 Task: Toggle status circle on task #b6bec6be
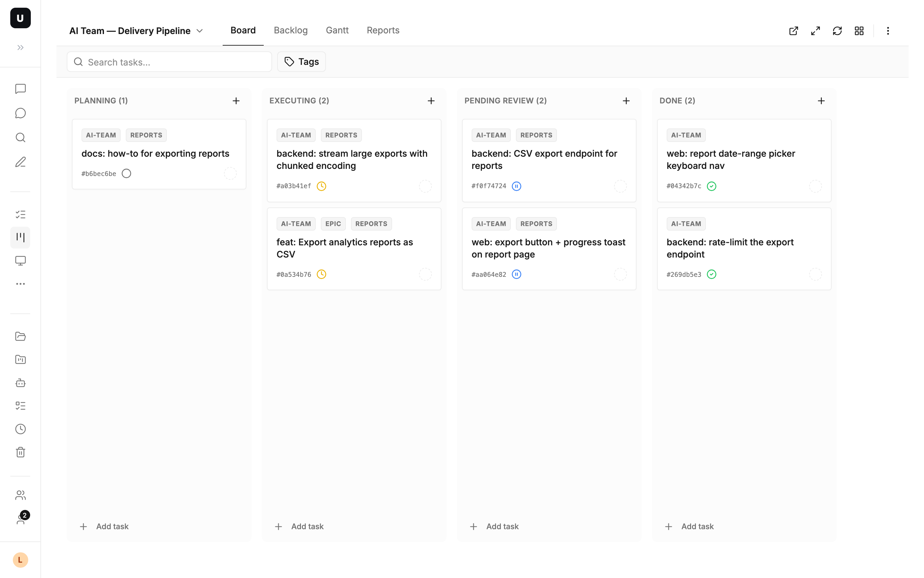click(126, 173)
